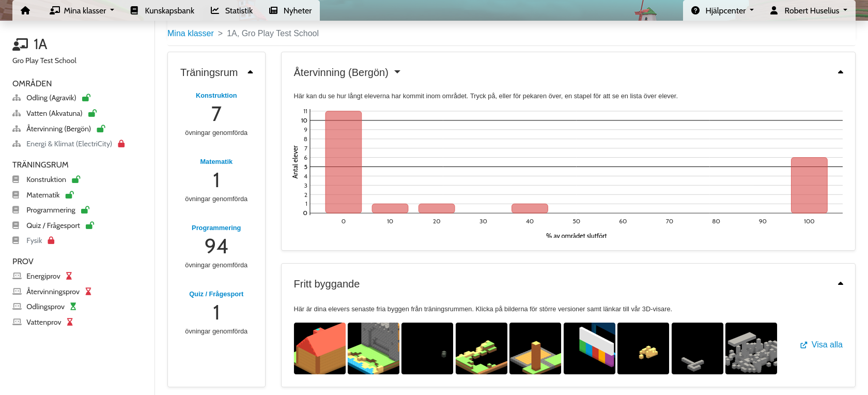Viewport: 868px width, 395px height.
Task: Toggle the red lock beside Fysik
Action: pyautogui.click(x=51, y=240)
